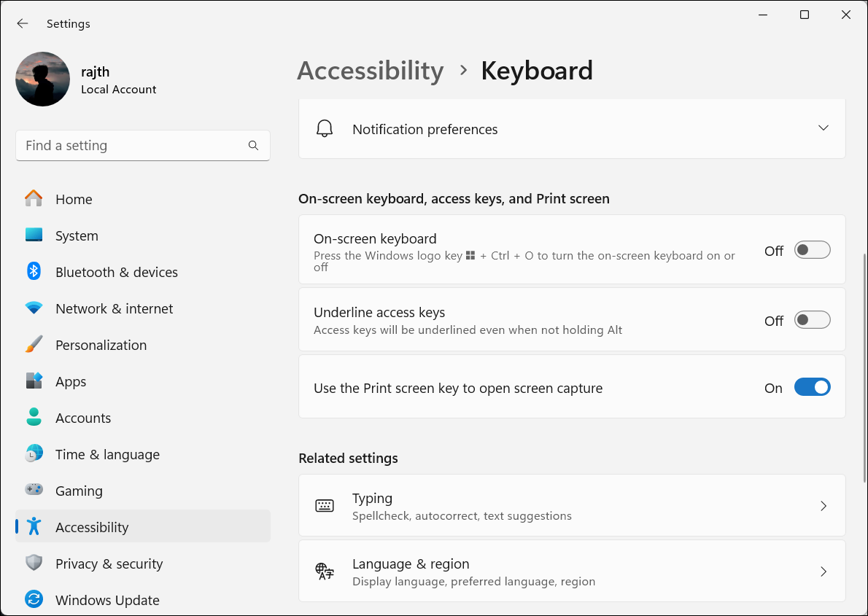Select Time & language in sidebar
This screenshot has width=868, height=616.
[107, 454]
